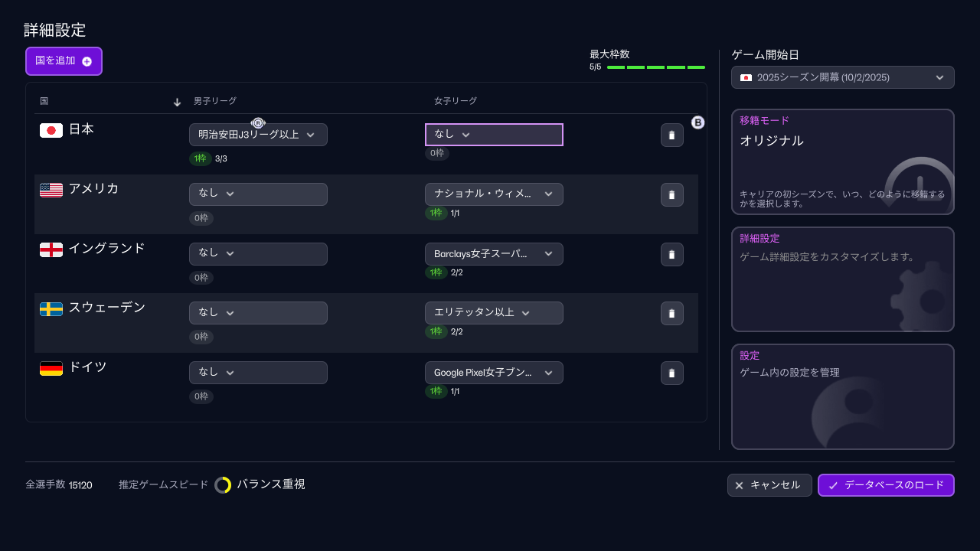Screen dimensions: 980x551
Task: Open the 詳細設定 customization panel
Action: point(842,279)
